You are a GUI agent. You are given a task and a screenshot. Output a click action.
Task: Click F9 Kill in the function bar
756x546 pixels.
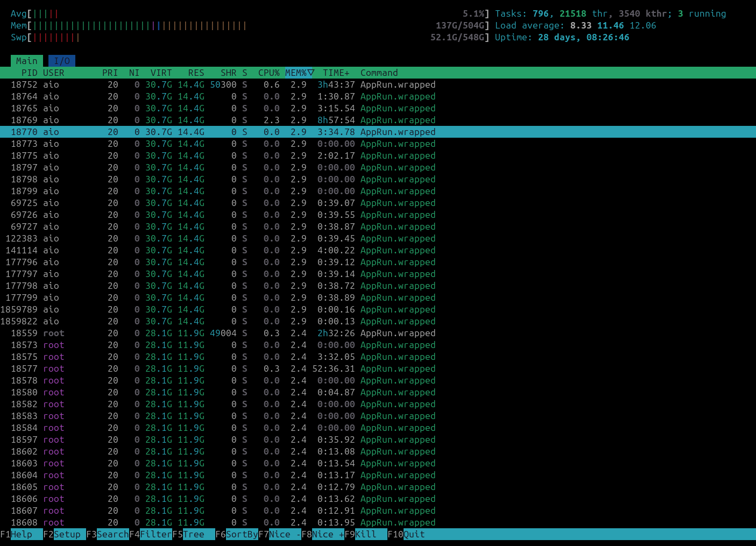(x=366, y=534)
